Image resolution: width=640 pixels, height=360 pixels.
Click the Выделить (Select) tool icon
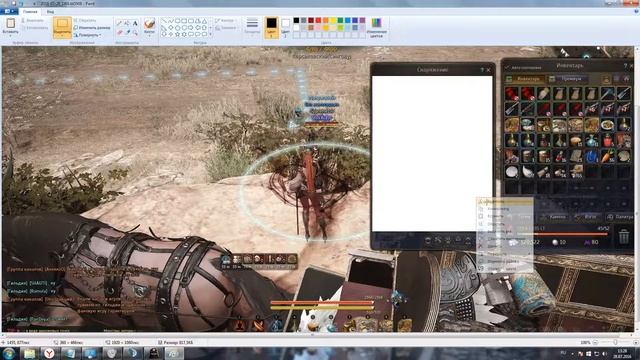(x=62, y=24)
